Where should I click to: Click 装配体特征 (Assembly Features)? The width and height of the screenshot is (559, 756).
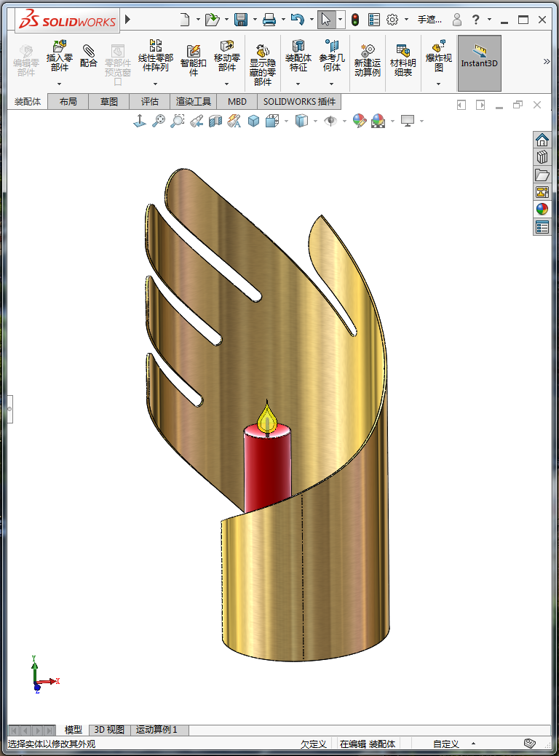pyautogui.click(x=298, y=57)
